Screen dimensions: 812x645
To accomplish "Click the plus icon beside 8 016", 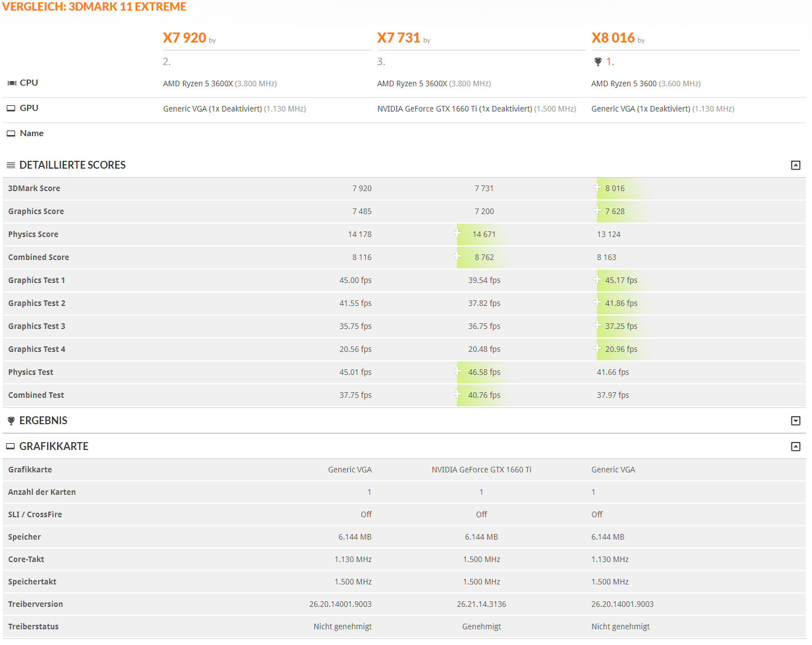I will click(x=597, y=187).
